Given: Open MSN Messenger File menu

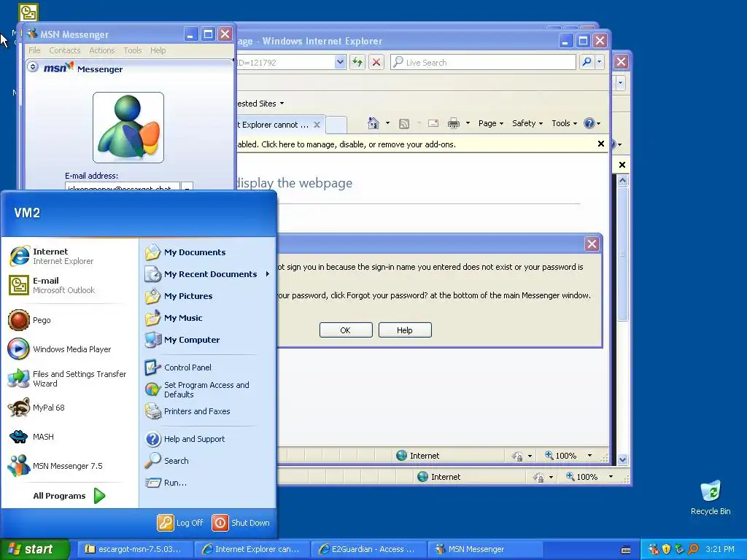Looking at the screenshot, I should pyautogui.click(x=34, y=50).
